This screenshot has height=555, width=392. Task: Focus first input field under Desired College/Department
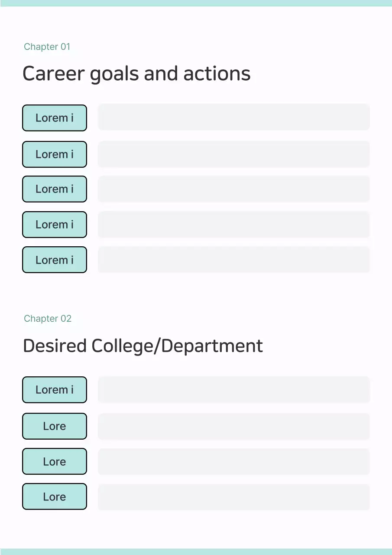tap(234, 390)
